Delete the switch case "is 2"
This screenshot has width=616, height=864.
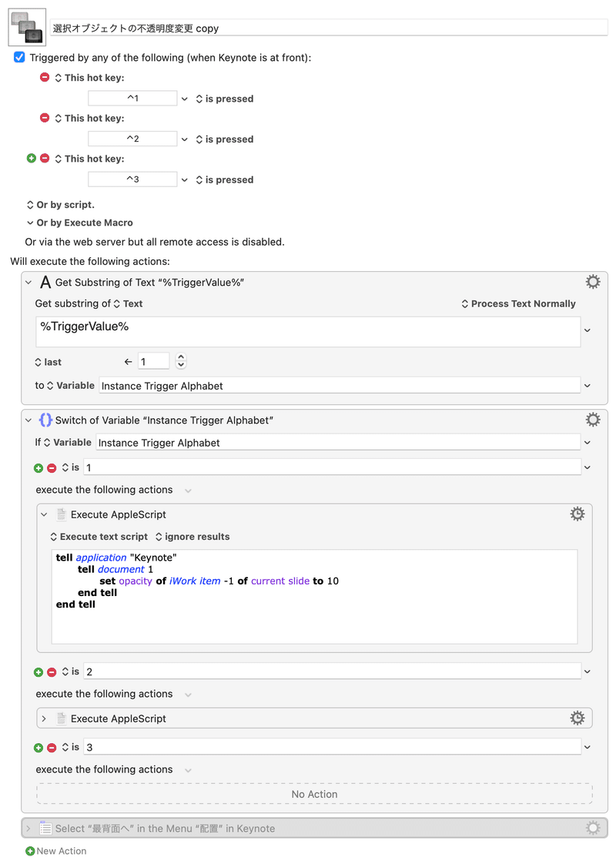coord(52,672)
